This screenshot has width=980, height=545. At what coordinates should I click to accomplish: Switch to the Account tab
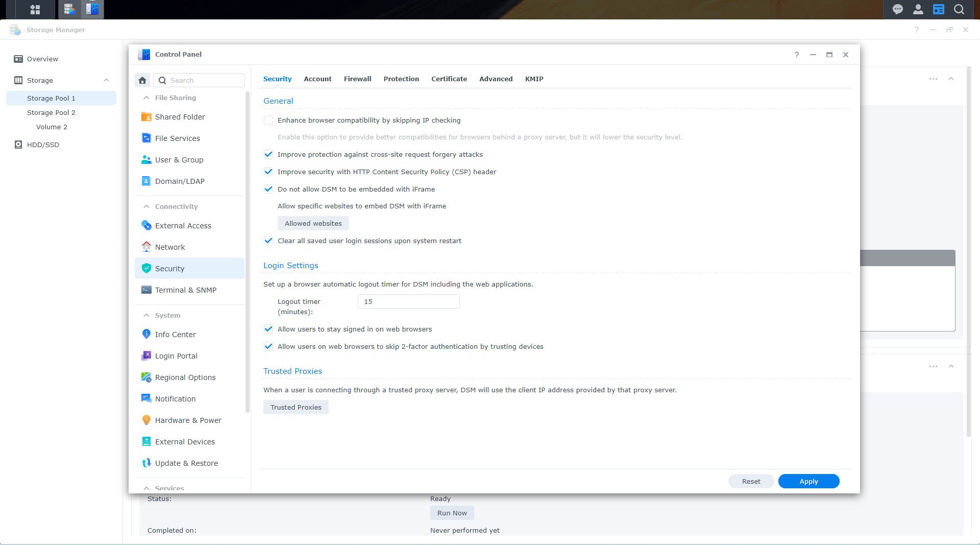317,79
